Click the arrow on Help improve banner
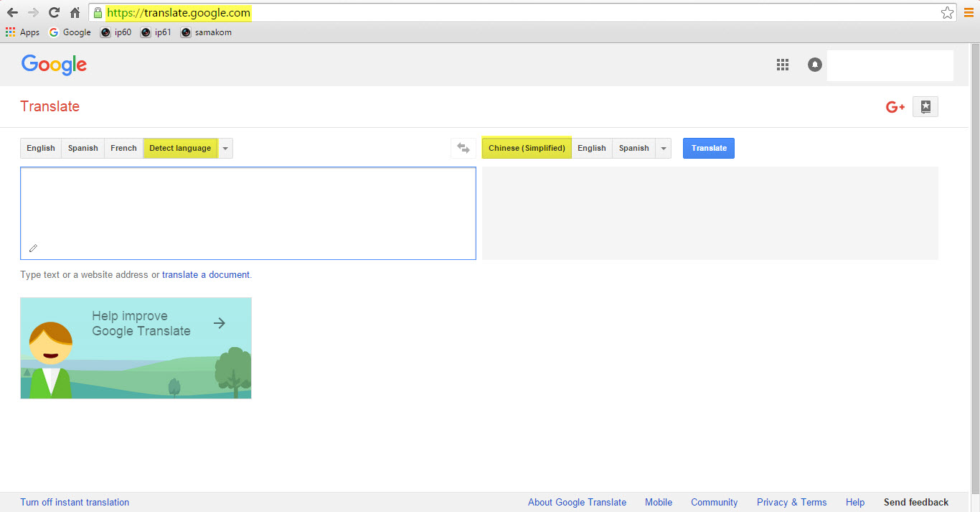This screenshot has height=512, width=980. 220,323
